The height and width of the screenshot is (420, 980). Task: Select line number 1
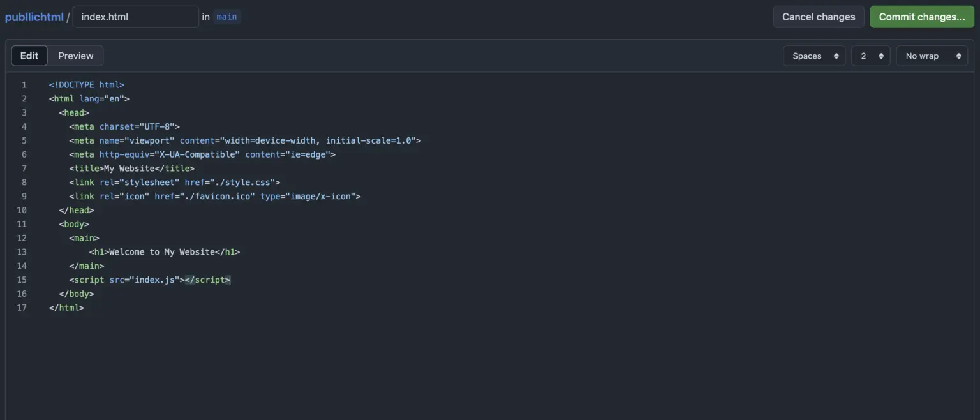pos(24,84)
